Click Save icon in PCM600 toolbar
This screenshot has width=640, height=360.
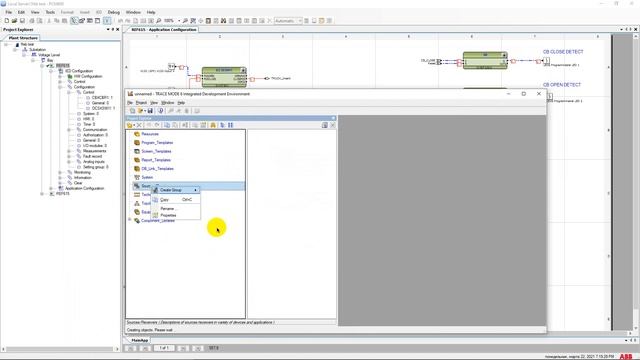pos(22,20)
